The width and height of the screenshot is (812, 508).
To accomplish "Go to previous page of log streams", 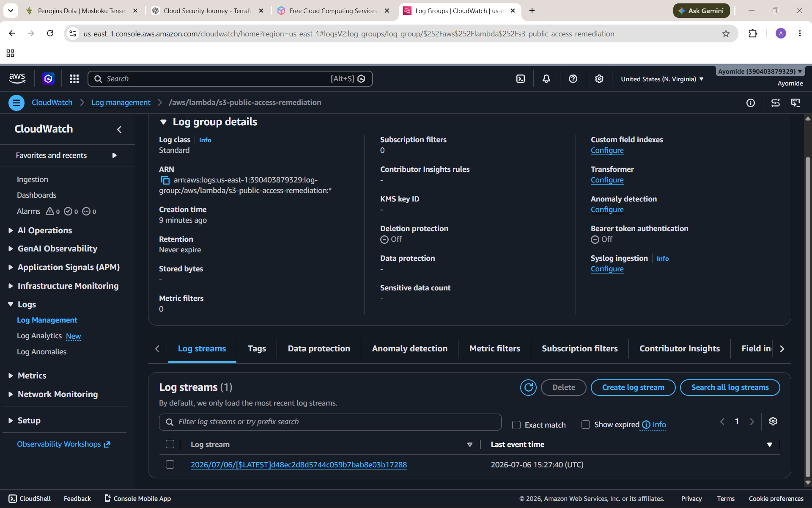I will [x=722, y=422].
